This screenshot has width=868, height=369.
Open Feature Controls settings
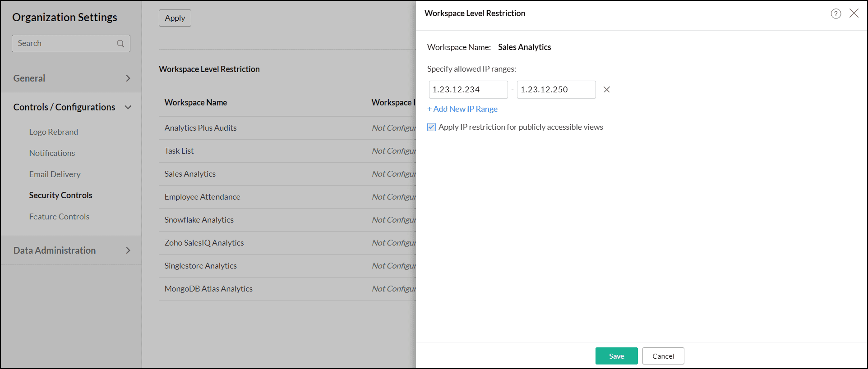[59, 217]
